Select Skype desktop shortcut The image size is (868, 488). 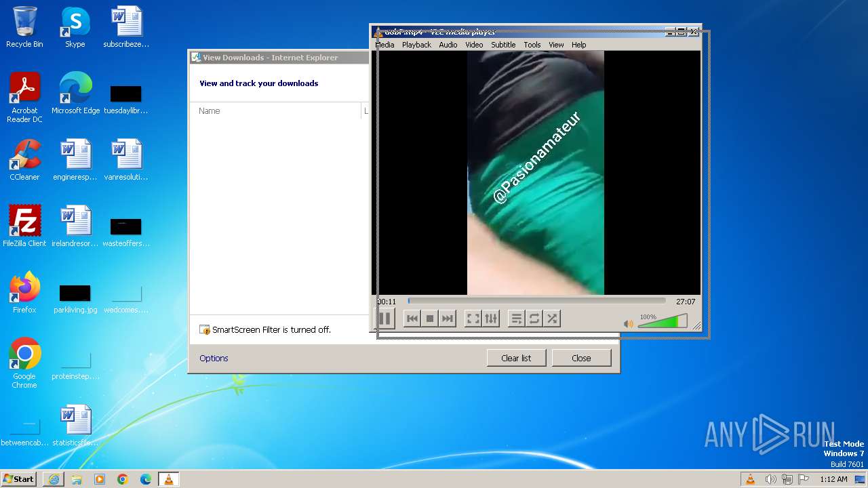point(75,27)
